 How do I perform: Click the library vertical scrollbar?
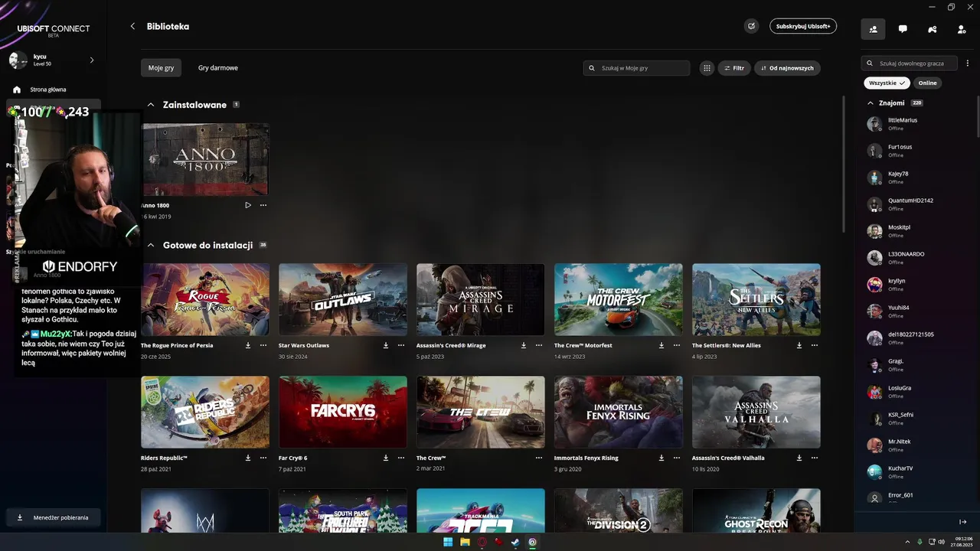click(844, 165)
